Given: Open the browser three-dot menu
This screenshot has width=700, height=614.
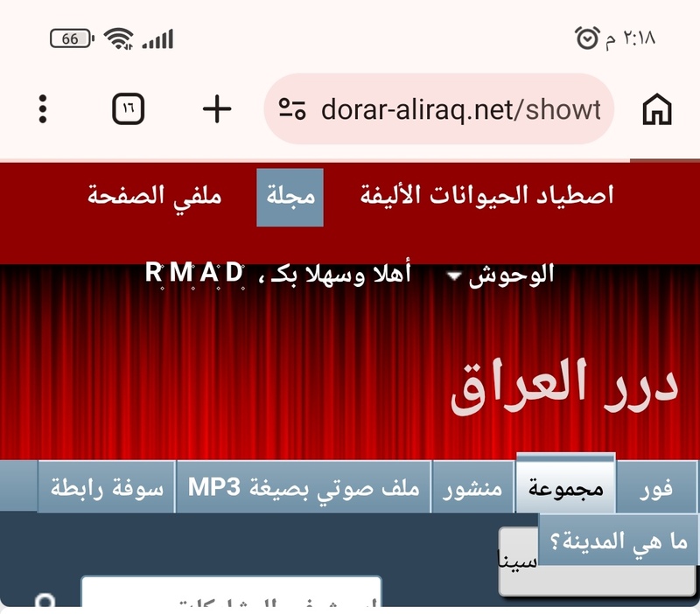Looking at the screenshot, I should pos(42,109).
